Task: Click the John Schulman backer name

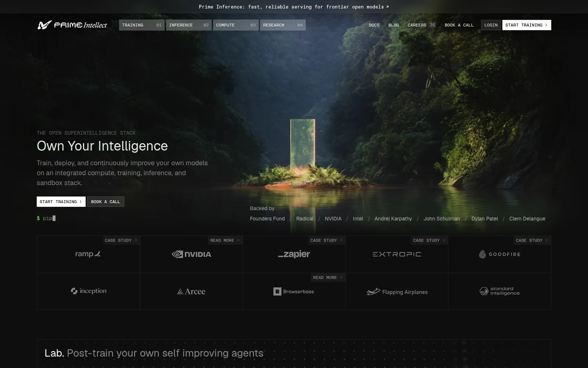Action: [x=442, y=219]
